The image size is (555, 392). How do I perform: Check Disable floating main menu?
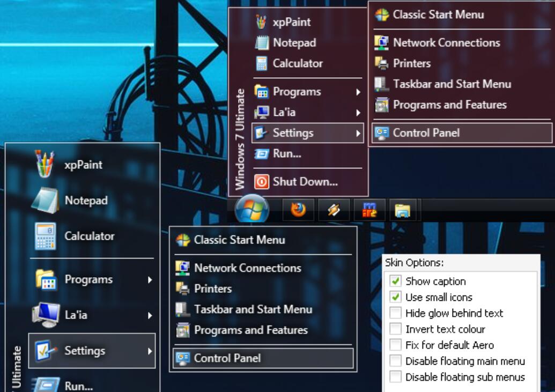tap(395, 361)
